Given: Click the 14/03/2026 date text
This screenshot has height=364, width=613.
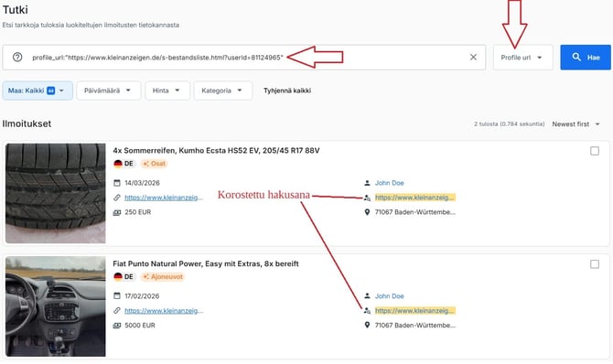Looking at the screenshot, I should [x=142, y=183].
